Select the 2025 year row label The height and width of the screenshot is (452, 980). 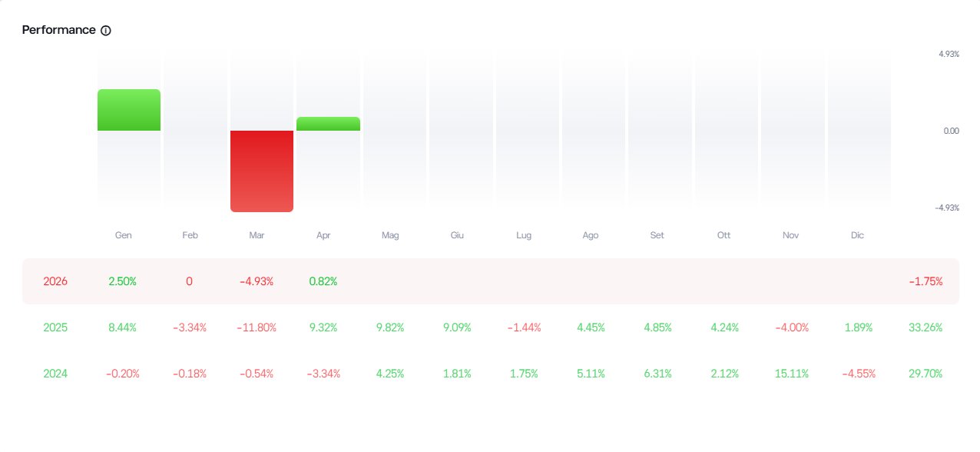tap(55, 327)
